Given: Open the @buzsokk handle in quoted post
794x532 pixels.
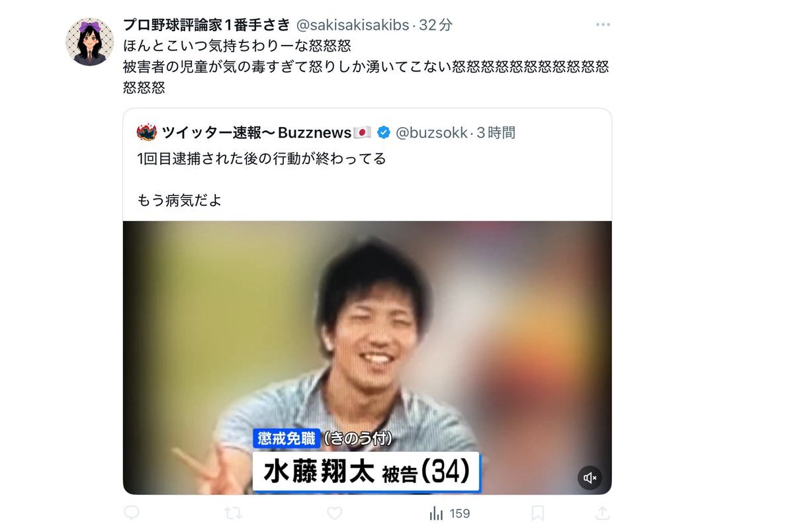Looking at the screenshot, I should pyautogui.click(x=431, y=132).
